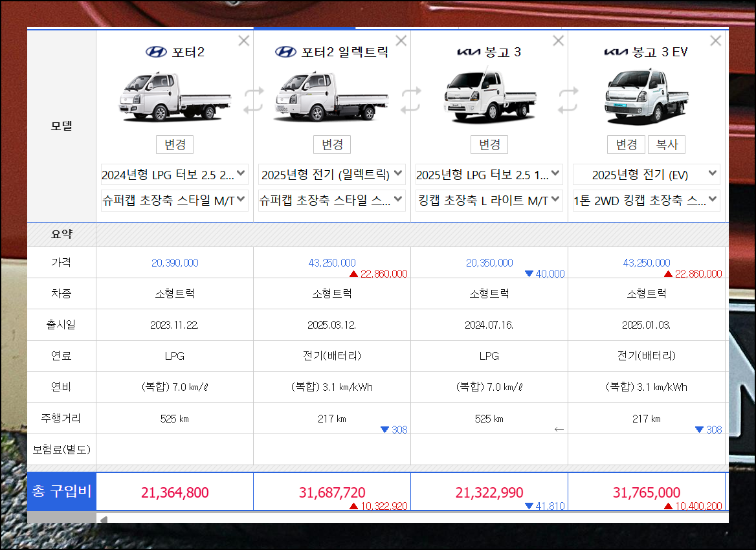Remove the 봉고 3 column with its X

[x=559, y=41]
